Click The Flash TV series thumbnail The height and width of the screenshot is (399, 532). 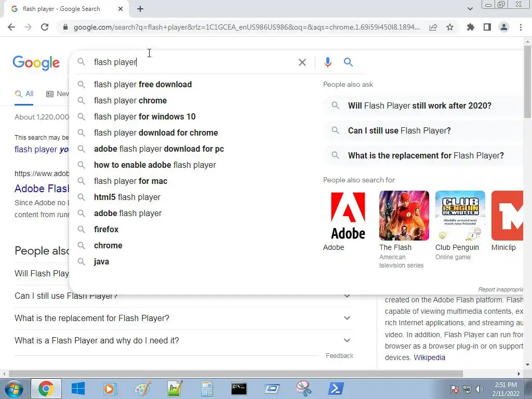404,216
